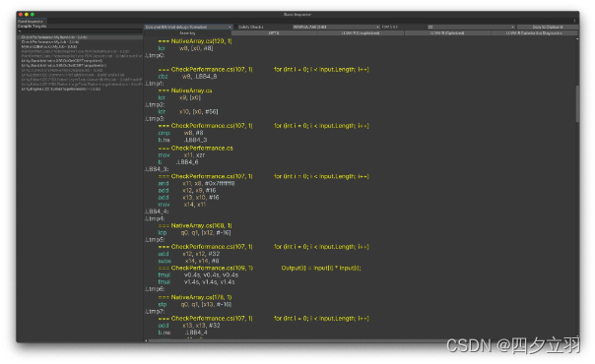Click the 'add x12, x12, #32' instruction
This screenshot has height=364, width=595.
point(188,254)
